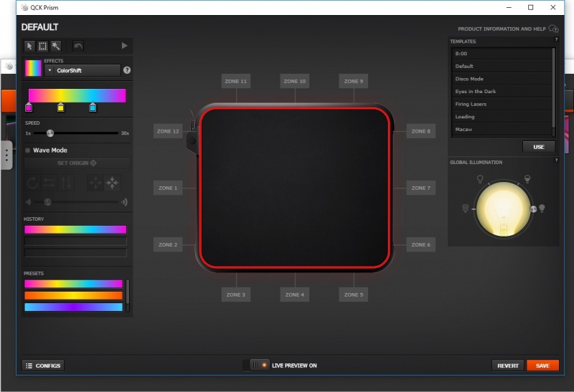The height and width of the screenshot is (392, 574).
Task: Select Zone 11 label
Action: click(x=236, y=81)
